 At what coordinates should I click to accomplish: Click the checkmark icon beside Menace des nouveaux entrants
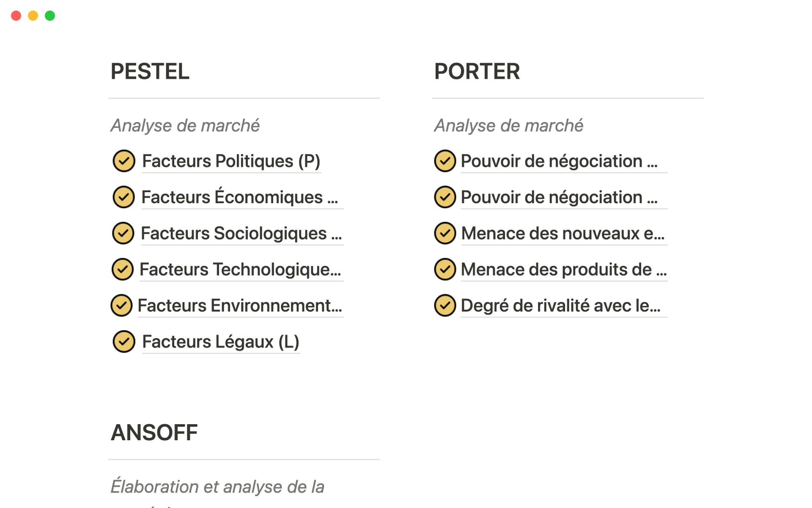(x=445, y=233)
